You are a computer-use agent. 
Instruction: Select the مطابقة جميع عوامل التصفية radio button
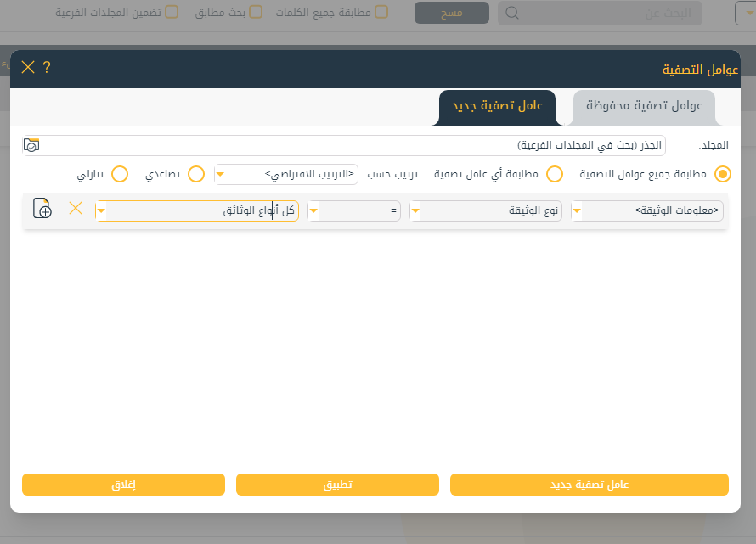coord(723,174)
